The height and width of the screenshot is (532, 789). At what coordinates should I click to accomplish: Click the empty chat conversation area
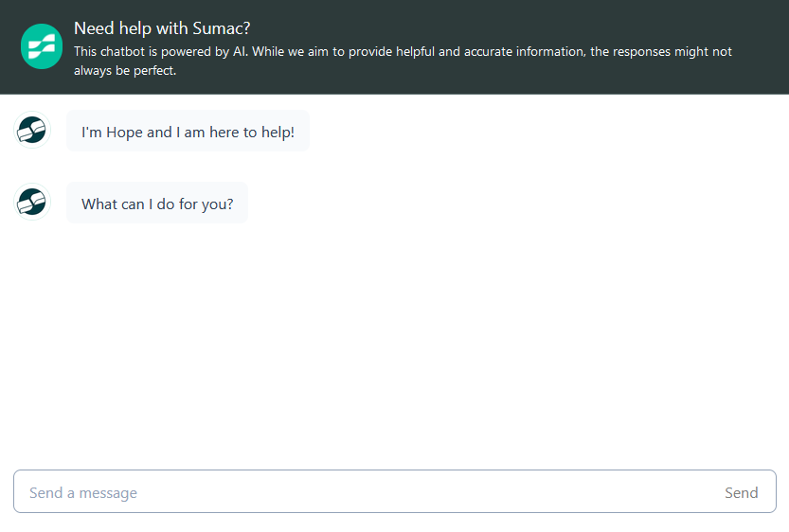tap(394, 342)
